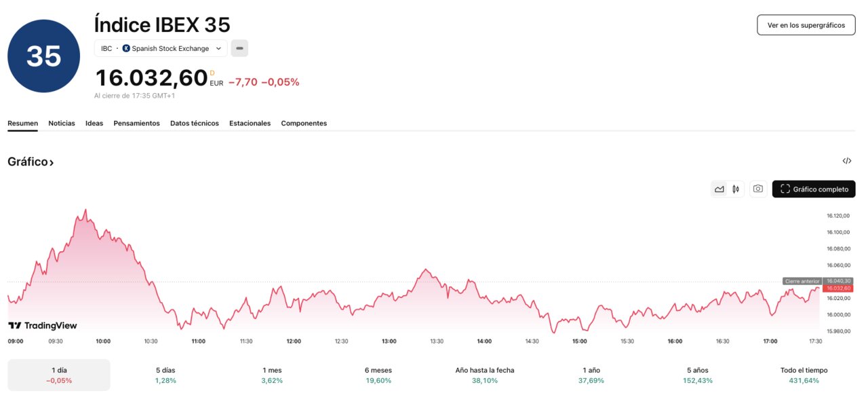
Task: Click the IBEX 35 circular logo
Action: click(43, 55)
